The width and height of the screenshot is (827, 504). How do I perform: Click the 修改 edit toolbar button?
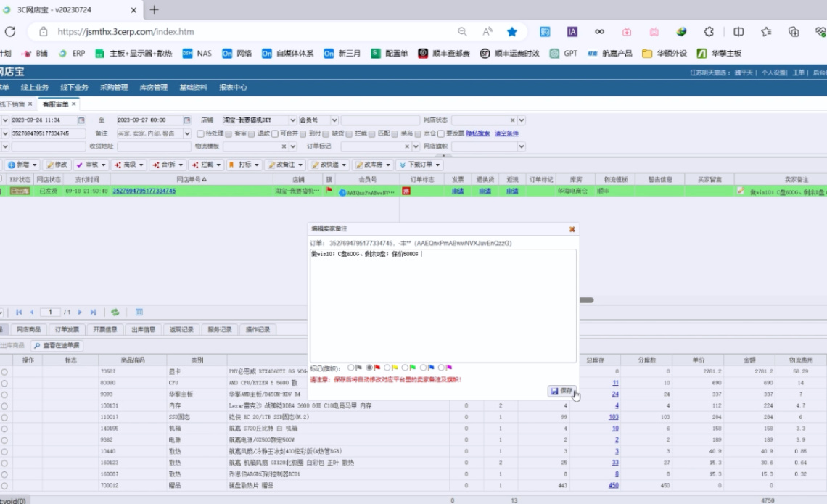pyautogui.click(x=57, y=165)
